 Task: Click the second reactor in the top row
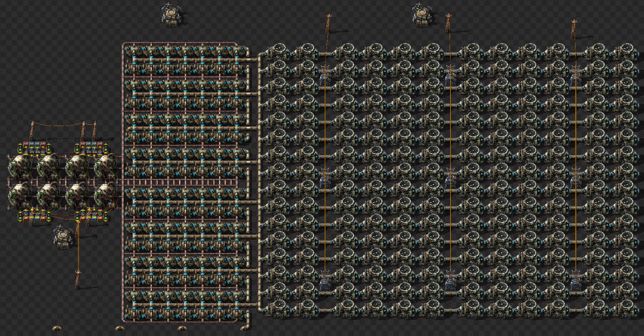[x=48, y=166]
